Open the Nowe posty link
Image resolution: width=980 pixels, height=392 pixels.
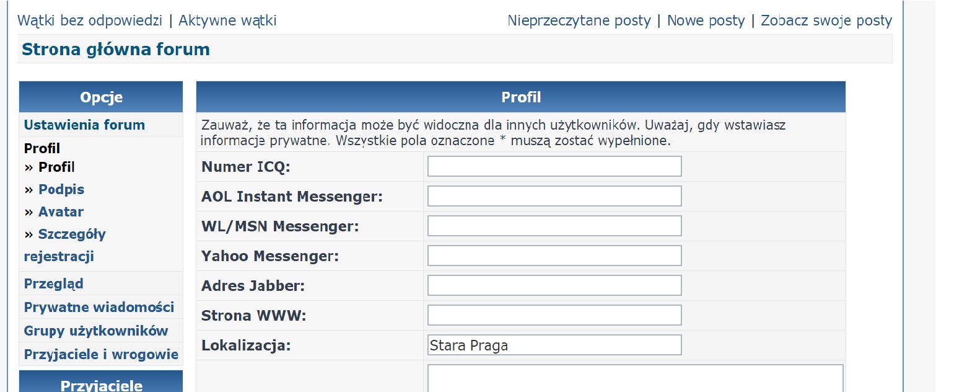point(706,20)
